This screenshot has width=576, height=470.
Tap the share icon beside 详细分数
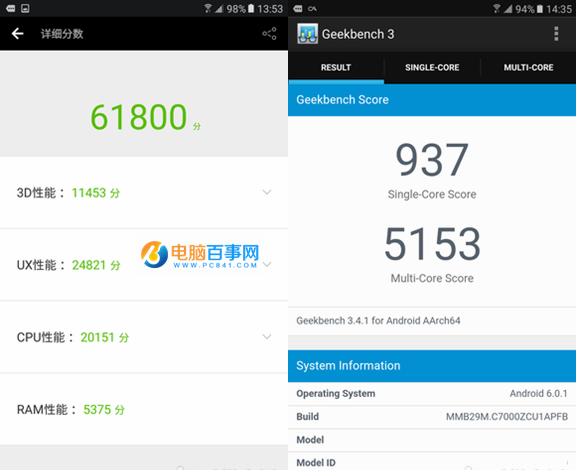point(269,34)
